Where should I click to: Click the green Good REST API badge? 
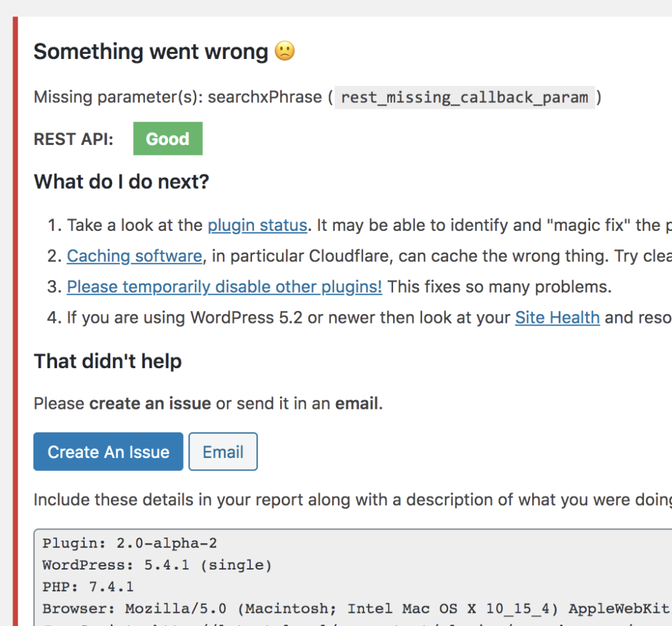167,138
